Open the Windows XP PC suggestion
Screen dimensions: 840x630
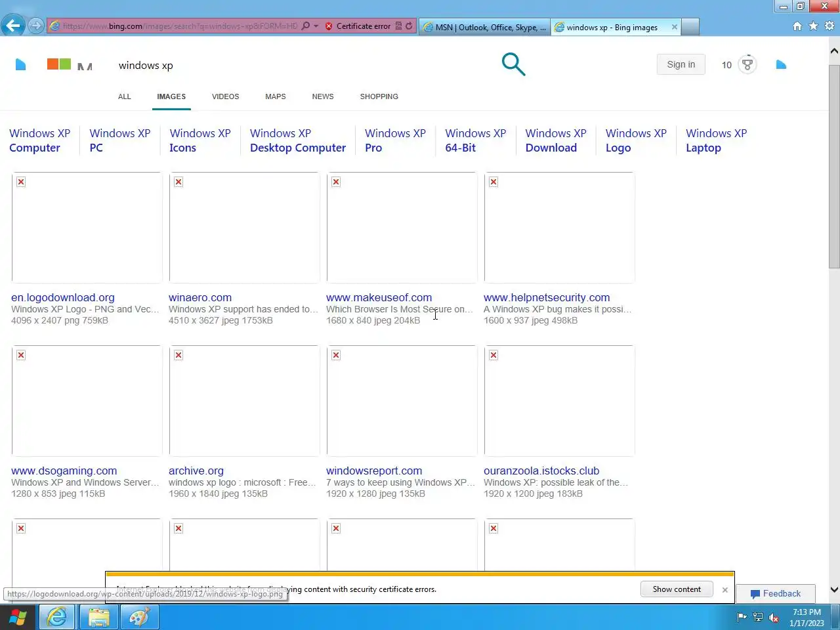[x=120, y=140]
